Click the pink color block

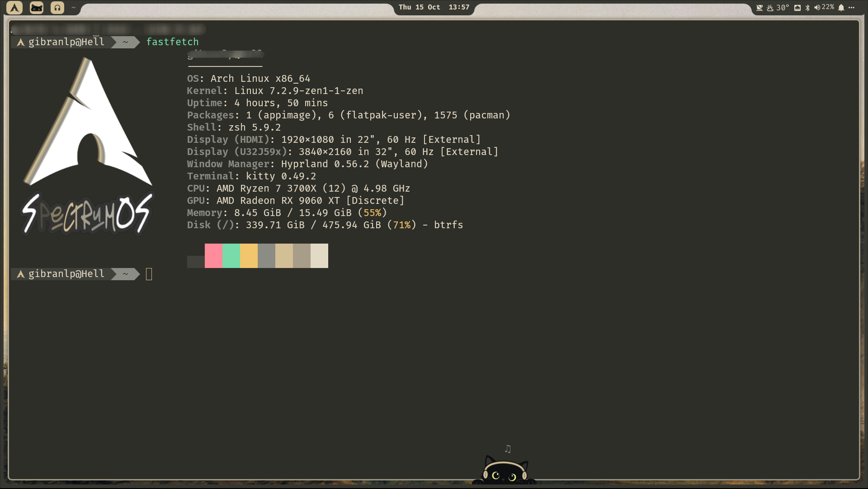point(213,256)
